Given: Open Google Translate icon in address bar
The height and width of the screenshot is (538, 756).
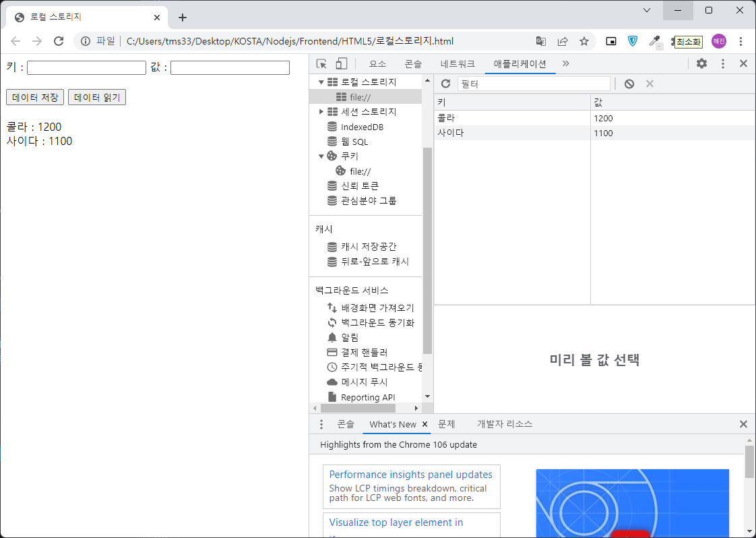Looking at the screenshot, I should click(541, 42).
